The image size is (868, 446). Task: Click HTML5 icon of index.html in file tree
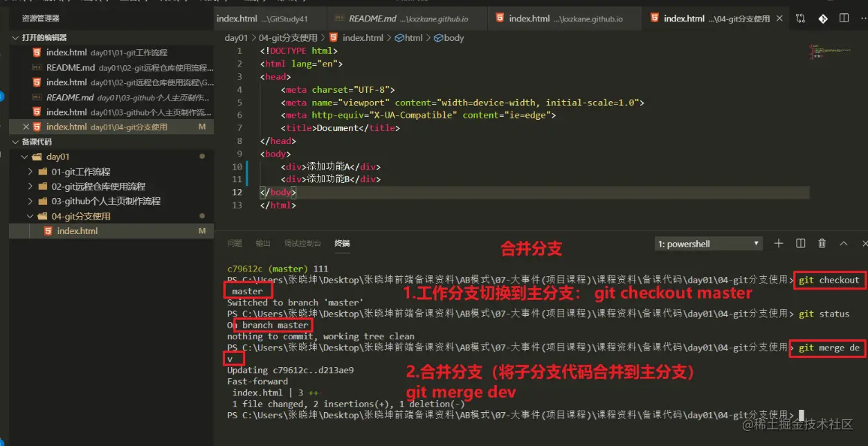48,231
